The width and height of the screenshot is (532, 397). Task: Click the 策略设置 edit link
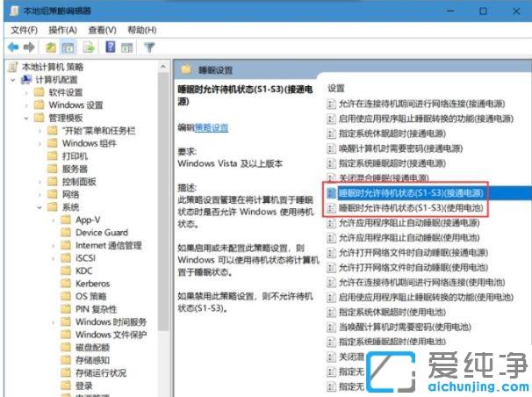pos(211,127)
